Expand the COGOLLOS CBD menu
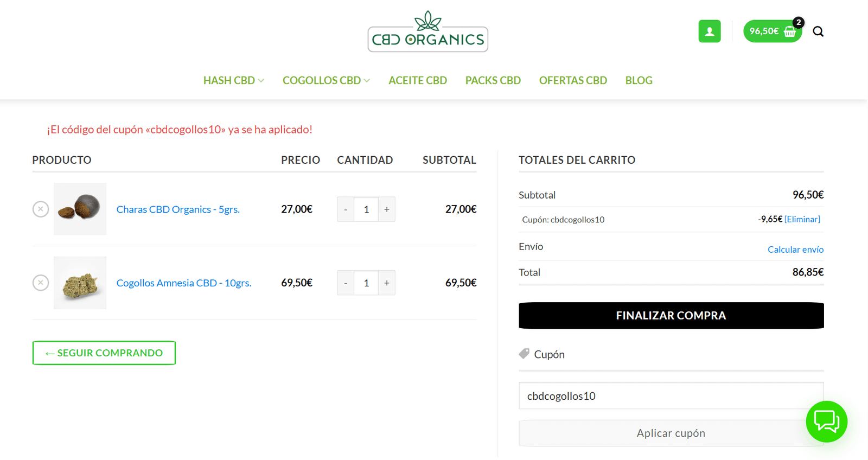 tap(326, 80)
